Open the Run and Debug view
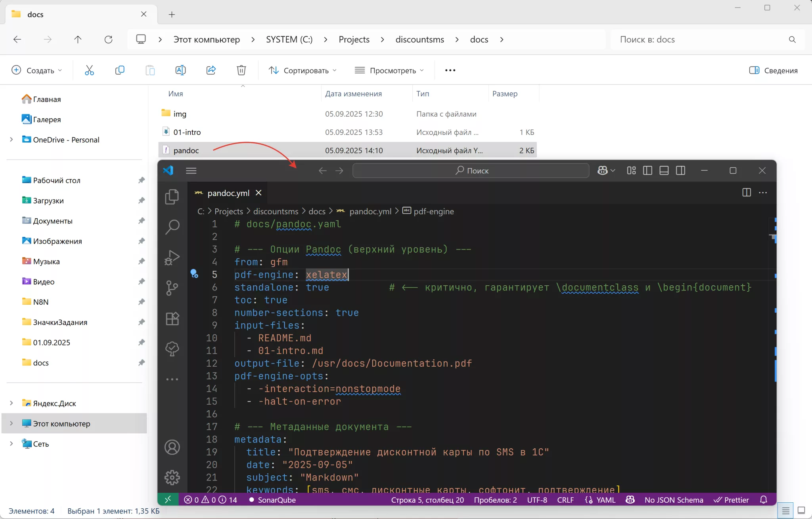Viewport: 812px width, 519px height. point(172,258)
